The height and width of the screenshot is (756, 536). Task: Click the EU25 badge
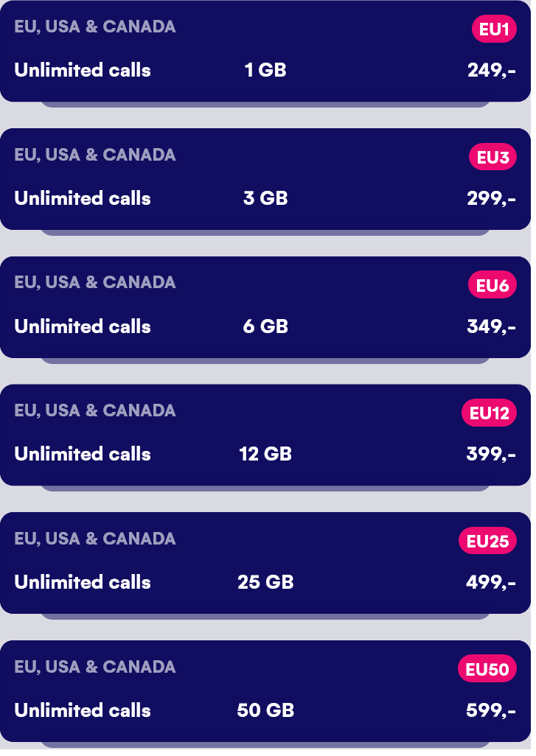click(x=489, y=540)
